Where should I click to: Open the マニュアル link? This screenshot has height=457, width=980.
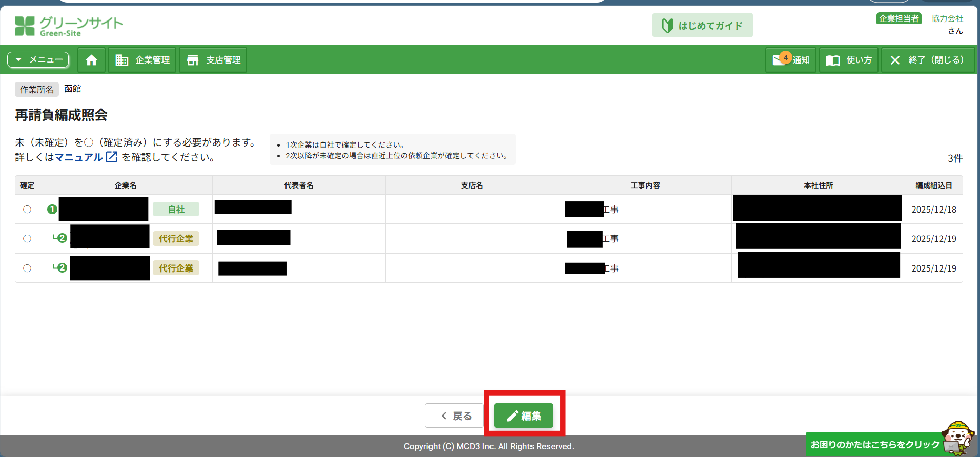[x=78, y=157]
